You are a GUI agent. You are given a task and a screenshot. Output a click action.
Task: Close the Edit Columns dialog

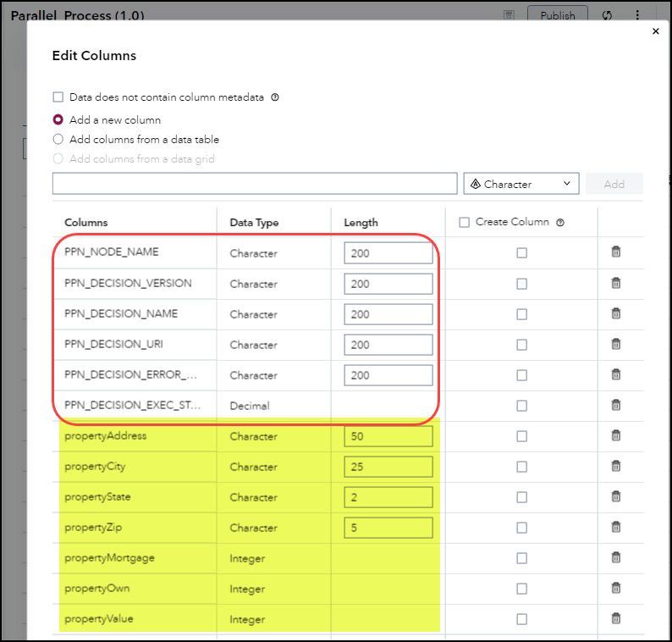pyautogui.click(x=655, y=31)
